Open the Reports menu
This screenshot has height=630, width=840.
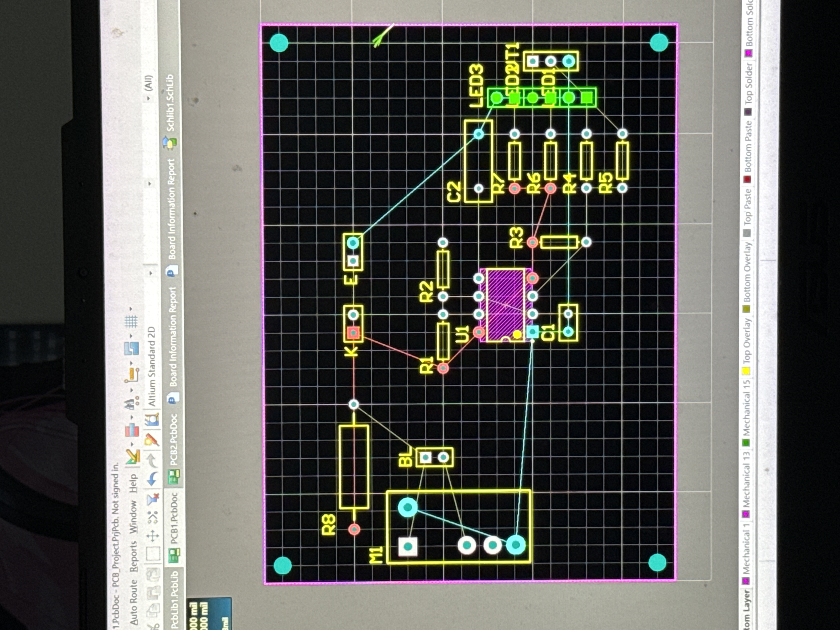[133, 557]
